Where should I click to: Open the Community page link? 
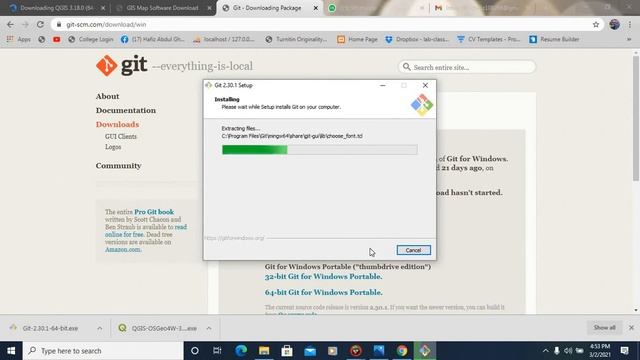(118, 166)
